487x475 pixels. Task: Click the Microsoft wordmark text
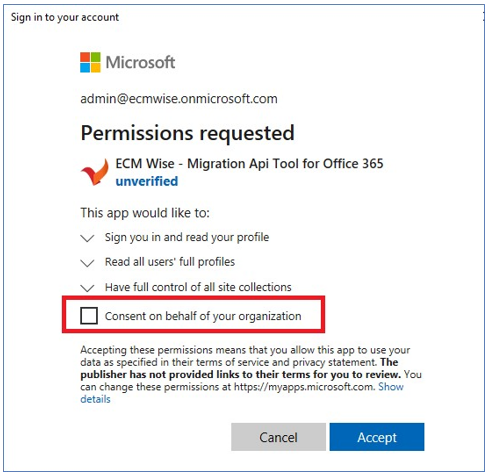(140, 62)
